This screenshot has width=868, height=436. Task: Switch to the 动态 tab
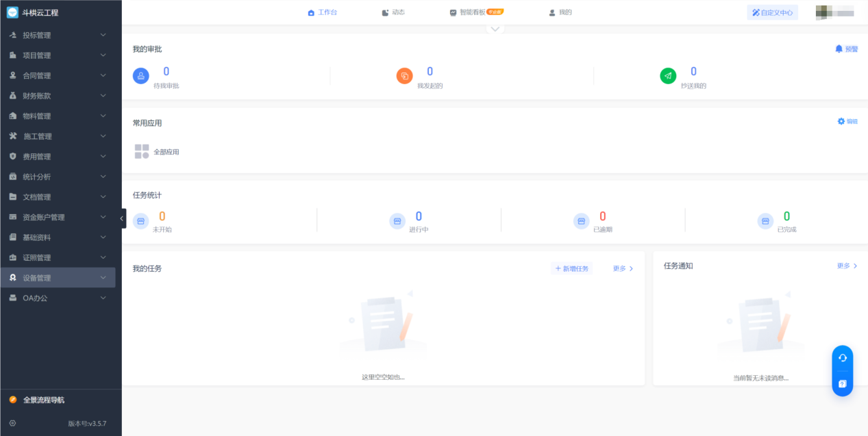[393, 12]
